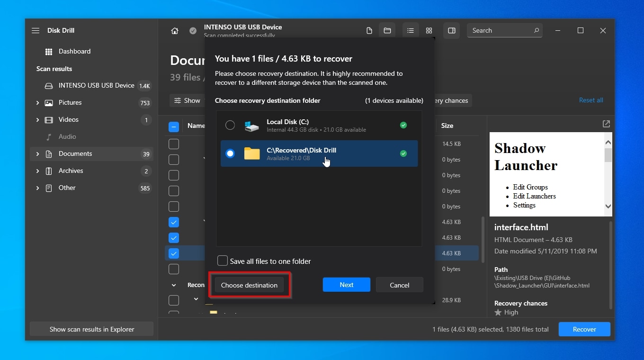Click the Local Disk (C:) drive icon
Screen dimensions: 644x360
pos(252,126)
